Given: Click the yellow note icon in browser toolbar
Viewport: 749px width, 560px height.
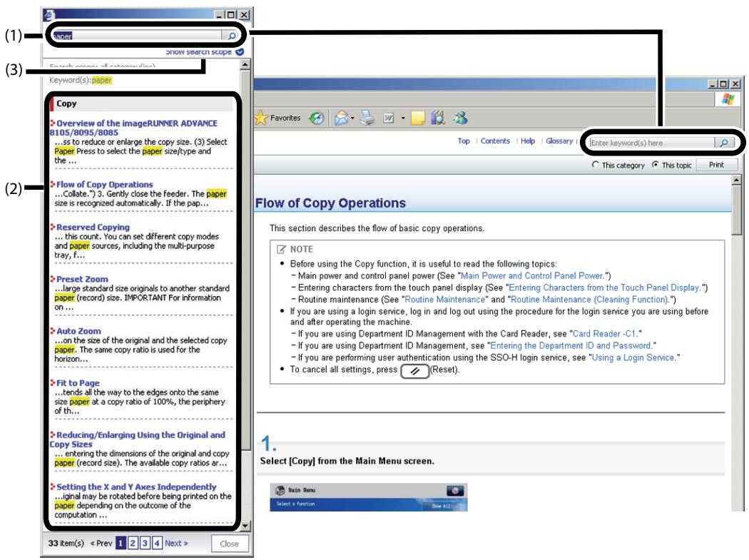Looking at the screenshot, I should click(x=418, y=118).
